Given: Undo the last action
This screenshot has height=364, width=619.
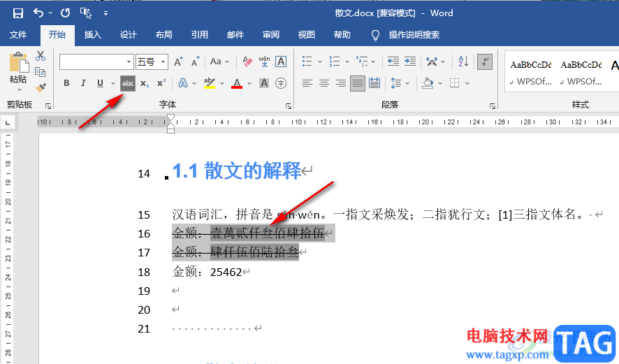Looking at the screenshot, I should [38, 13].
